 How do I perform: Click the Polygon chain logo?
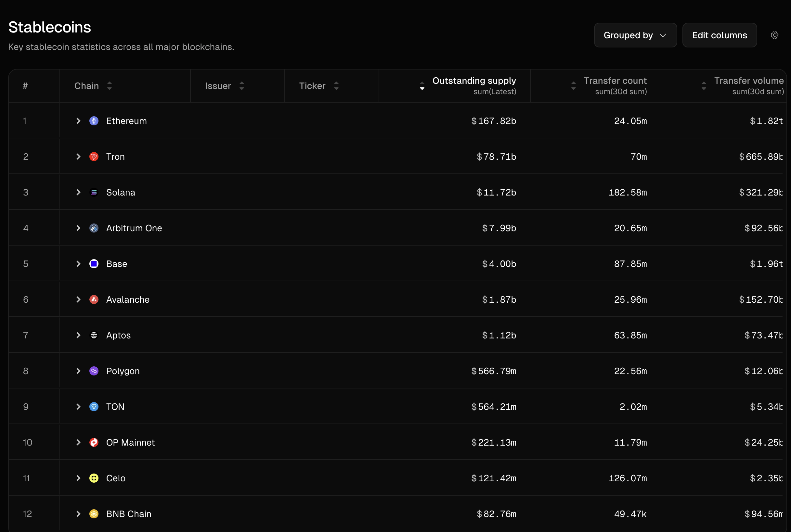tap(94, 371)
